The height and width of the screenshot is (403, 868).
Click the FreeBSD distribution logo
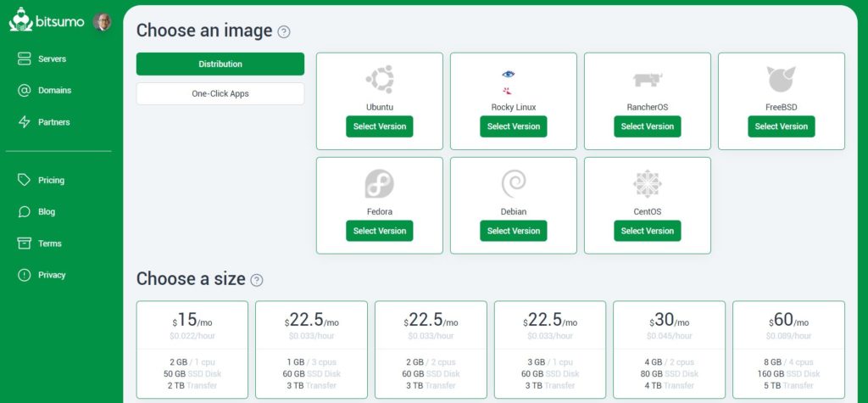pos(782,79)
